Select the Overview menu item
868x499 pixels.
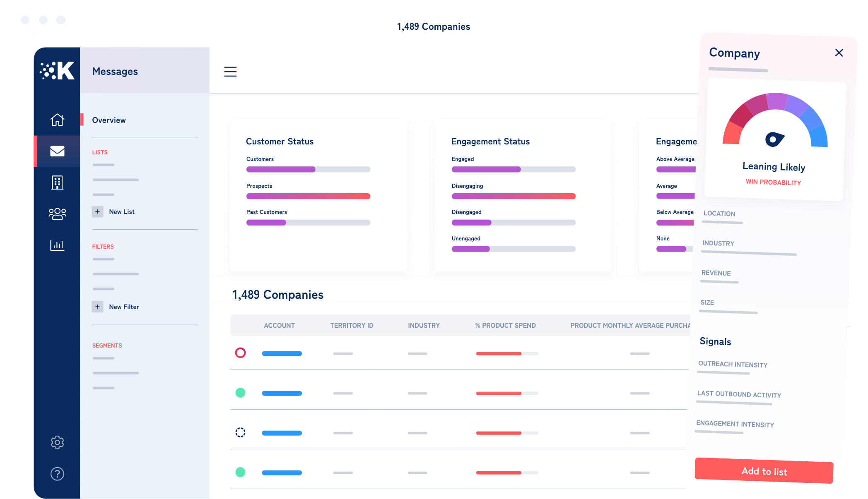click(x=109, y=120)
